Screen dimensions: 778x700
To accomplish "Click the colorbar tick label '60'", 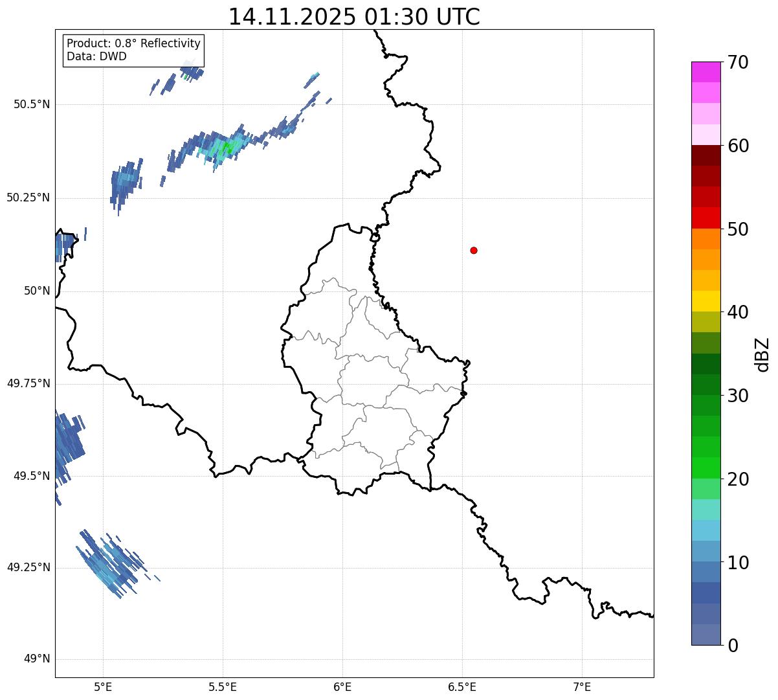I will click(x=737, y=146).
